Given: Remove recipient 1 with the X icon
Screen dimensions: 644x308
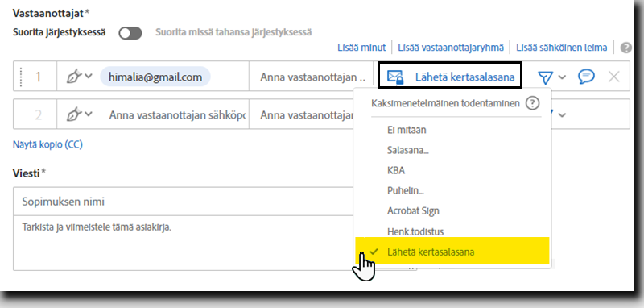Looking at the screenshot, I should pyautogui.click(x=613, y=77).
